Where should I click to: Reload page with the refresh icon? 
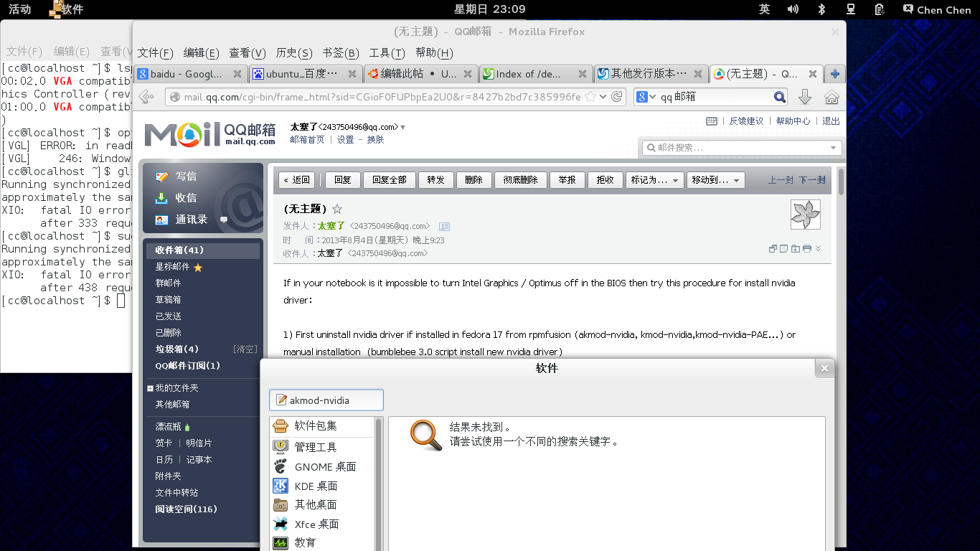coord(616,97)
